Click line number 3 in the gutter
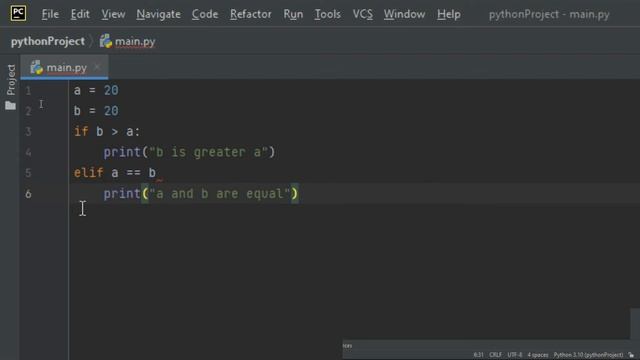The height and width of the screenshot is (360, 640). (x=28, y=132)
